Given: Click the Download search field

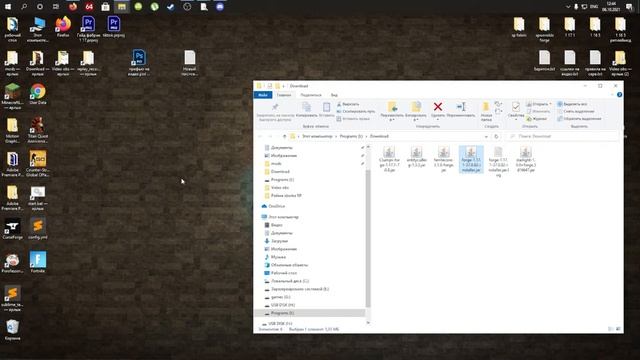Looking at the screenshot, I should tap(561, 136).
